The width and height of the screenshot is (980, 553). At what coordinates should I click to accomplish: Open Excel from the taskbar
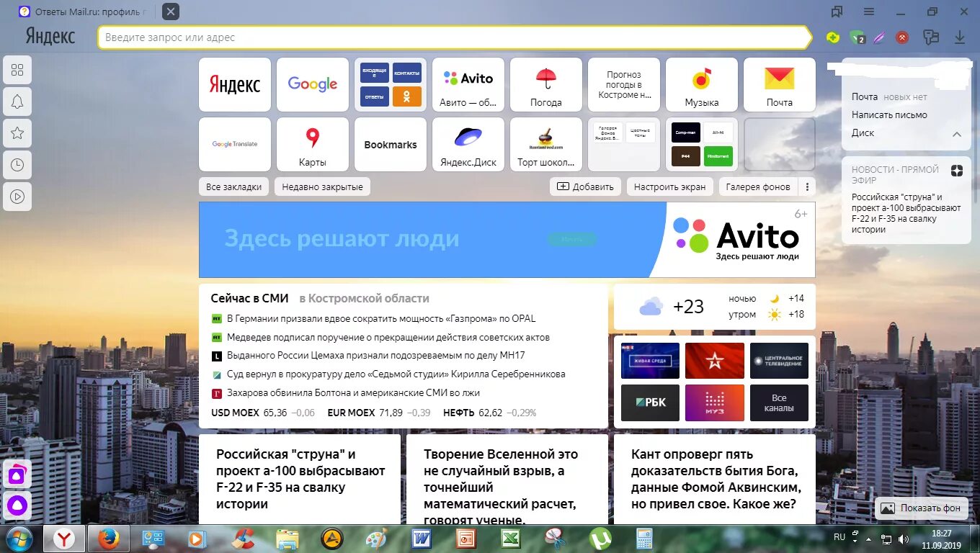(x=510, y=539)
